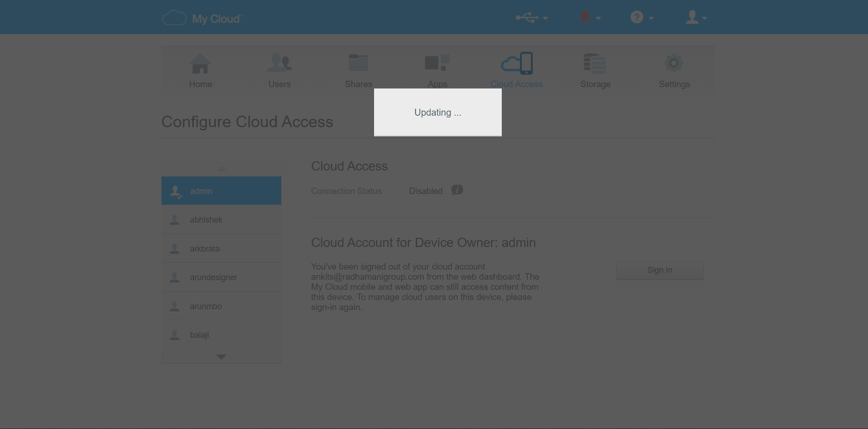Click the Settings gear icon

tap(674, 63)
